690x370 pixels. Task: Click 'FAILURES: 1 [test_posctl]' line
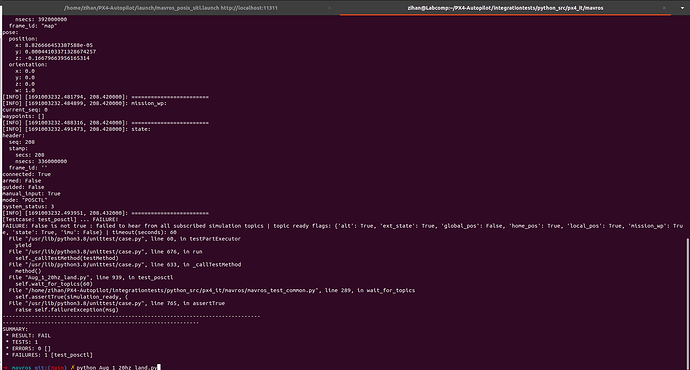click(x=49, y=355)
